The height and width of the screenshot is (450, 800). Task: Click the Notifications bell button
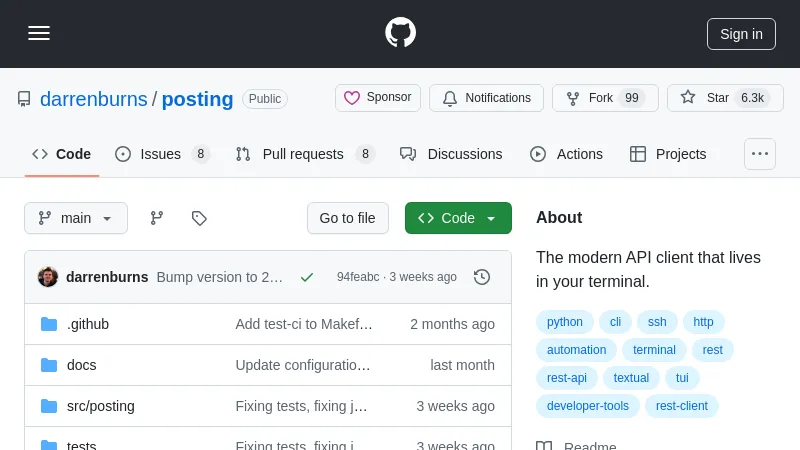pyautogui.click(x=486, y=98)
